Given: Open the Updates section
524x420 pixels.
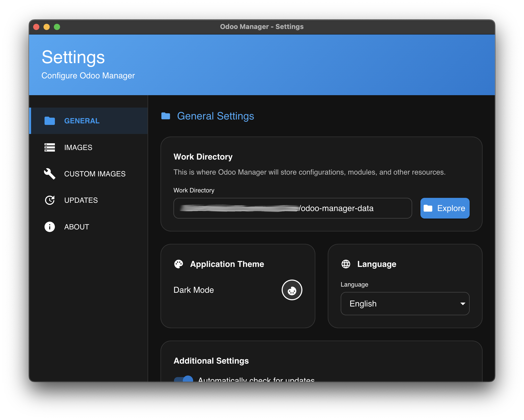Looking at the screenshot, I should click(81, 200).
